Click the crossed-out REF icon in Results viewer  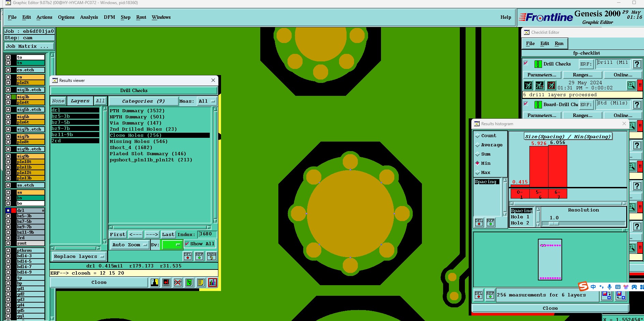178,282
